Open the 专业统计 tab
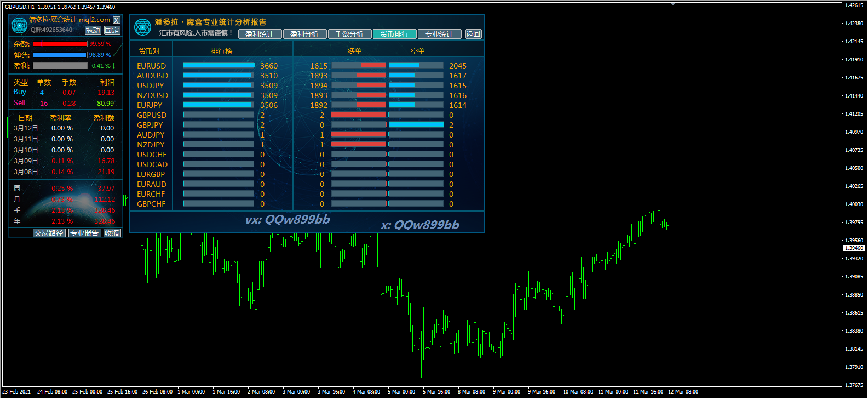The image size is (868, 399). 439,34
